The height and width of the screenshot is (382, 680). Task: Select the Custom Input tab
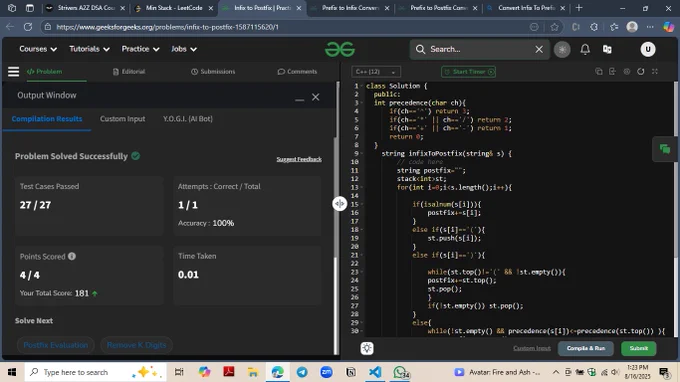122,119
